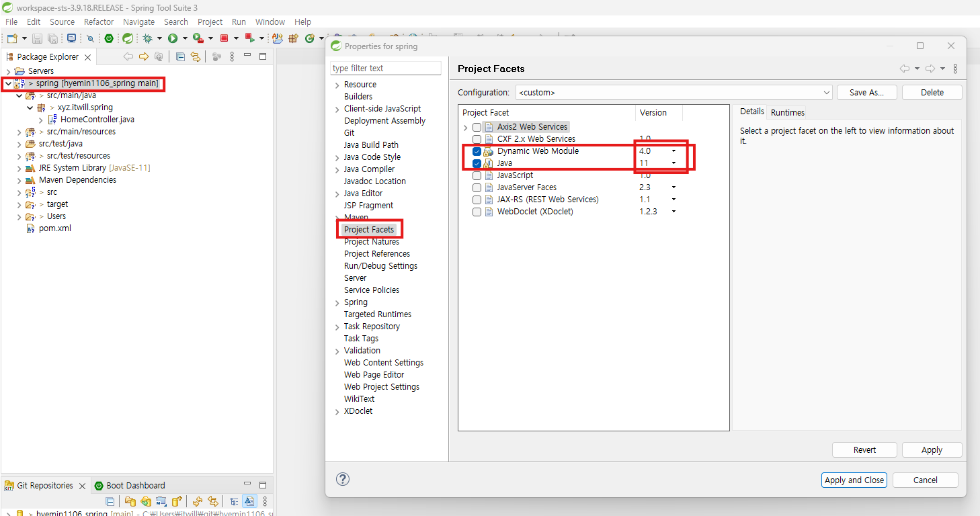Click Add existing Git repository icon

click(x=130, y=501)
